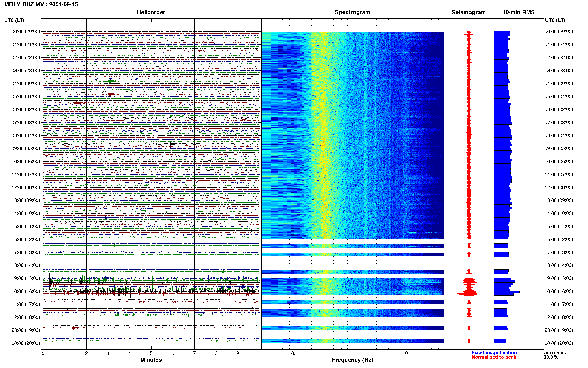Image resolution: width=588 pixels, height=368 pixels.
Task: Click left time label 01:00 (21:00)
Action: coord(26,45)
